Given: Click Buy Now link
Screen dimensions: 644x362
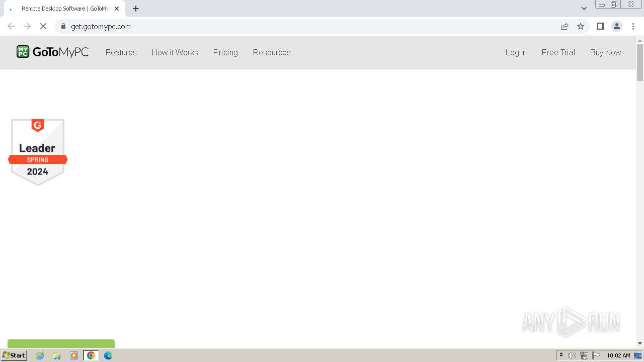Looking at the screenshot, I should tap(605, 52).
